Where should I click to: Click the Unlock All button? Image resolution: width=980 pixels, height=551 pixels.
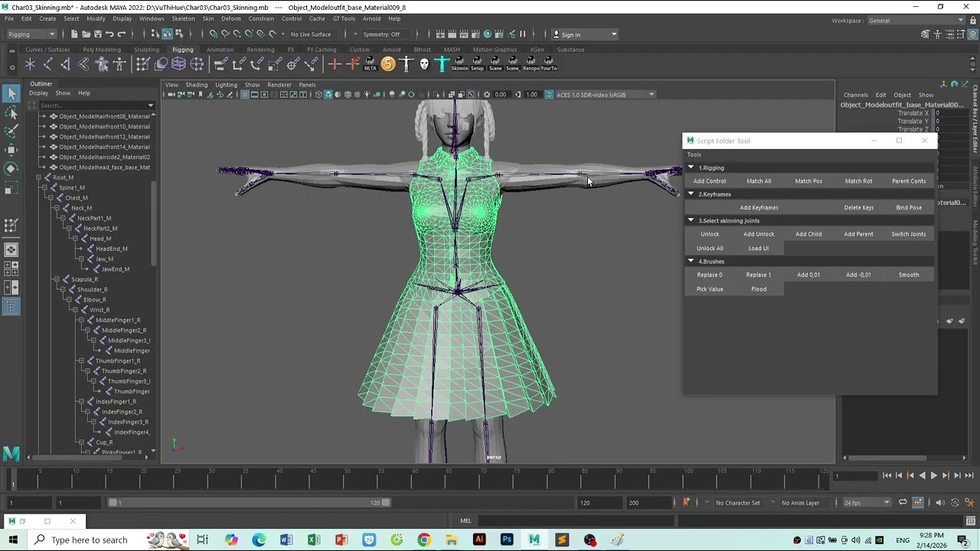710,248
